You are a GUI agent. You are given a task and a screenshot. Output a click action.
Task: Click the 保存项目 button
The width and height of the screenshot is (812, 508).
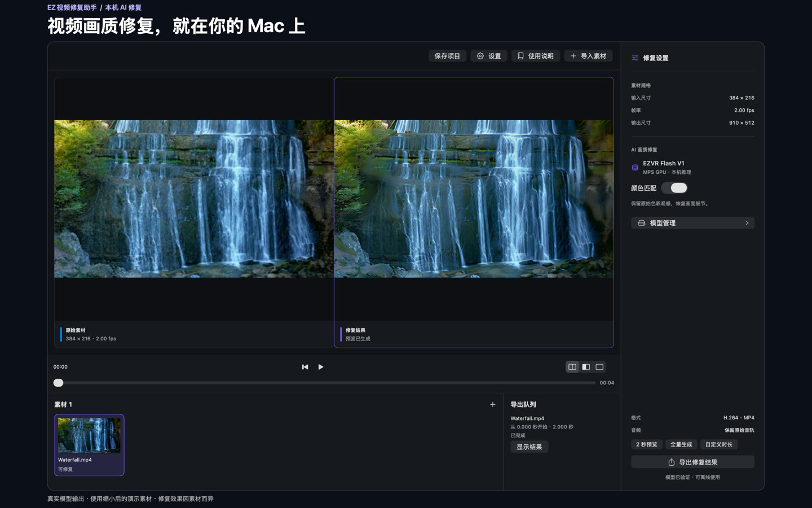447,56
